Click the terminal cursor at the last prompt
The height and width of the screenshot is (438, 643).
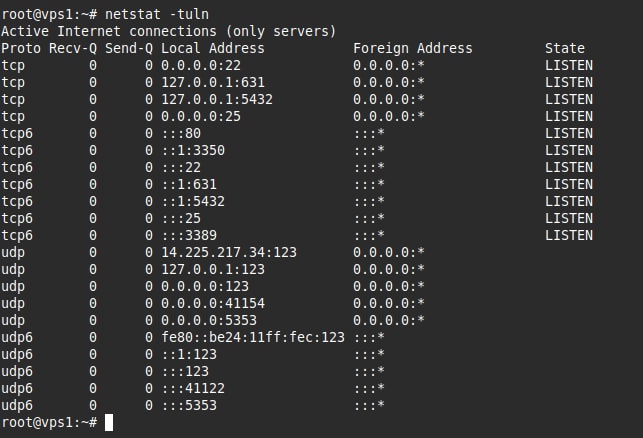tap(109, 423)
